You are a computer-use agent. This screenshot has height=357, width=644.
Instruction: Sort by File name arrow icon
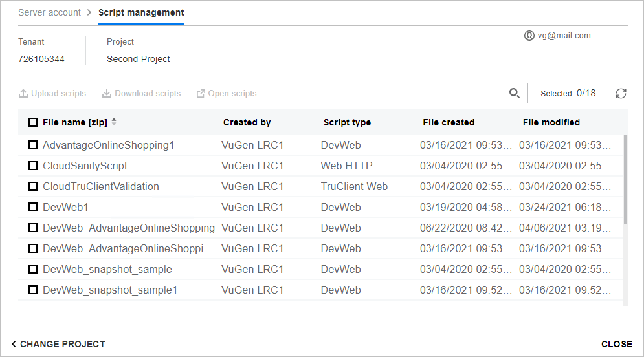(115, 122)
